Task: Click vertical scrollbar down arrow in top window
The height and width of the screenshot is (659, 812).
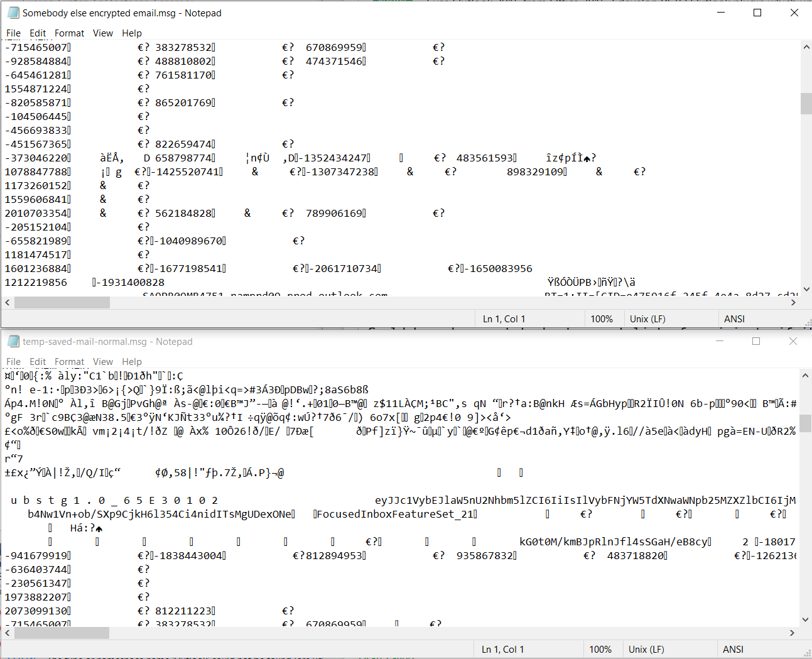Action: (x=806, y=290)
